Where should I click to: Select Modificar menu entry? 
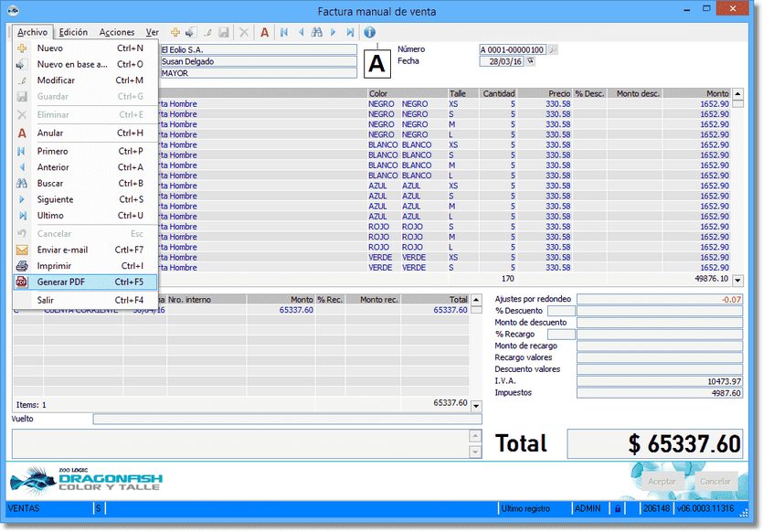[x=85, y=80]
